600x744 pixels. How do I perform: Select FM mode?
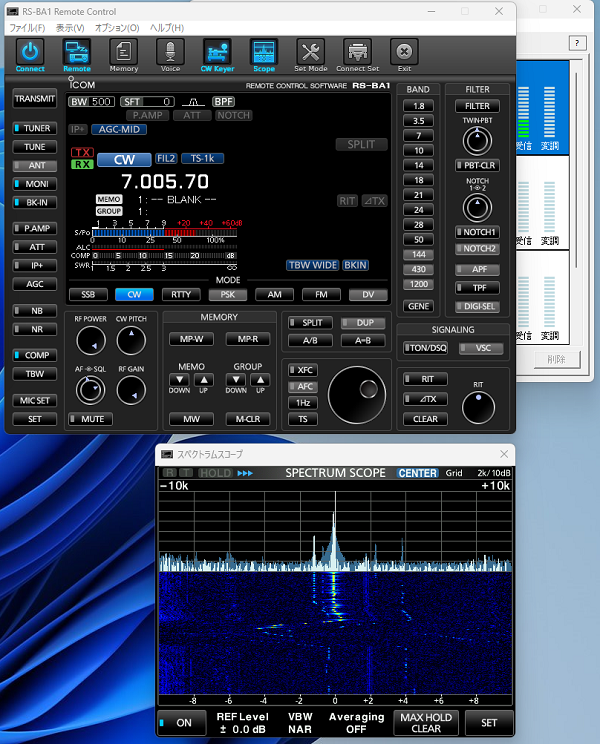pos(321,295)
